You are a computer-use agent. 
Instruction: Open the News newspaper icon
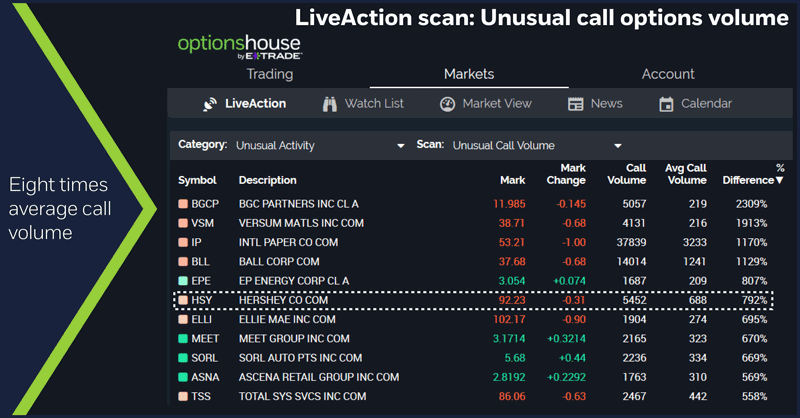(575, 104)
